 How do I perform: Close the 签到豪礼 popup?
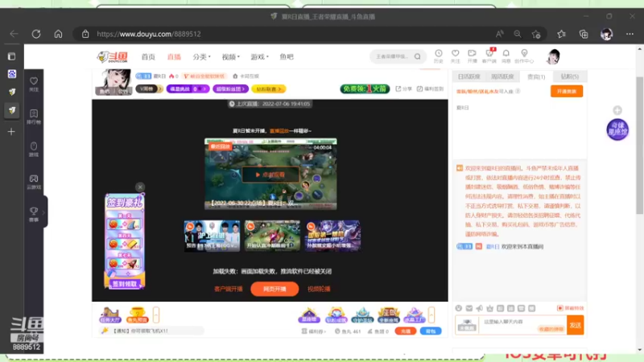(x=140, y=187)
